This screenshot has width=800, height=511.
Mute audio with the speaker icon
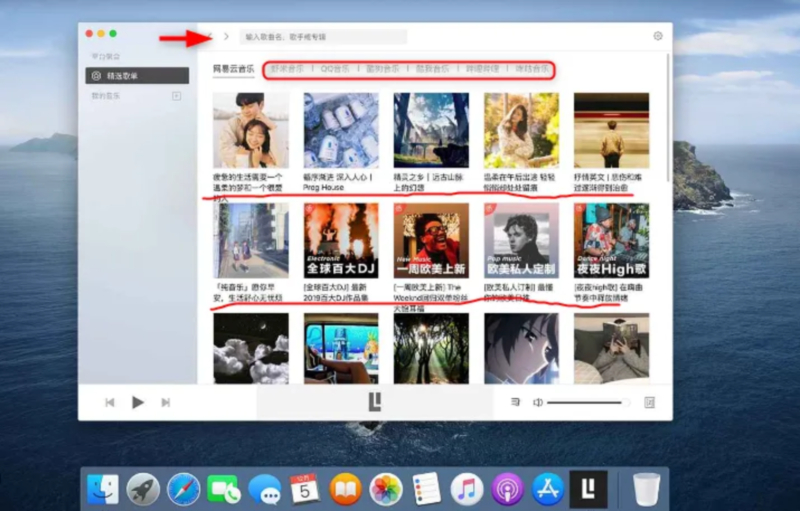point(537,402)
